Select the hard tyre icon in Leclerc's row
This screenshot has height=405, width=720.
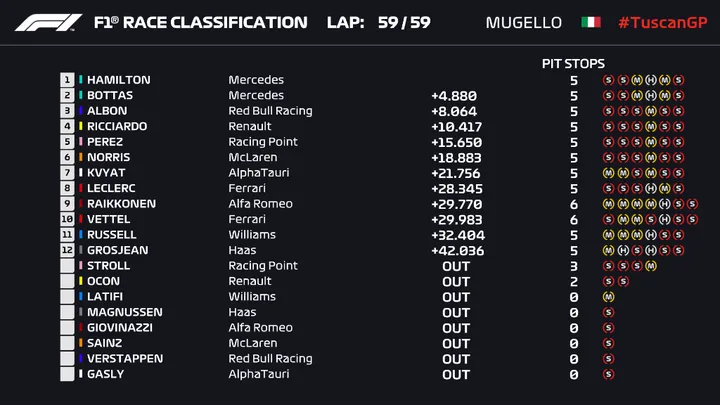(651, 188)
